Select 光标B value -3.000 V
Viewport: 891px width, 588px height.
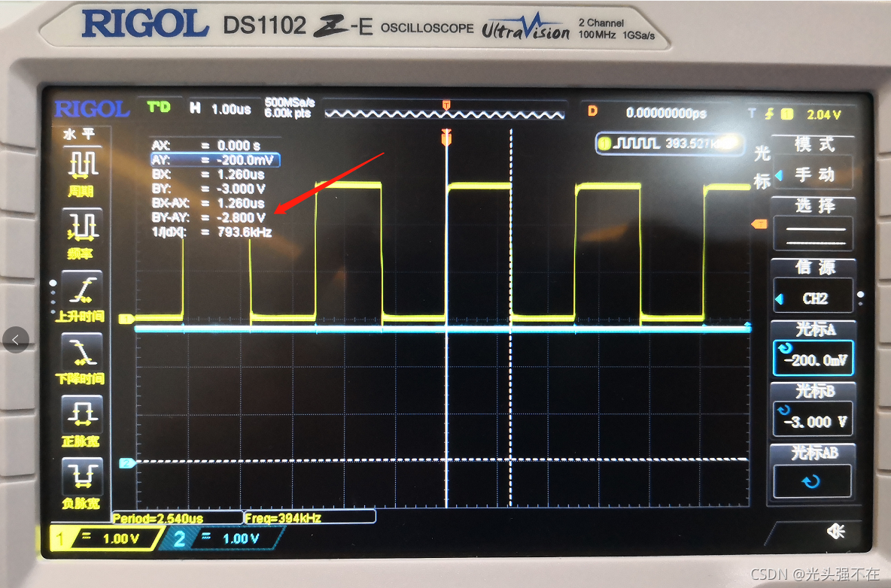(x=813, y=420)
